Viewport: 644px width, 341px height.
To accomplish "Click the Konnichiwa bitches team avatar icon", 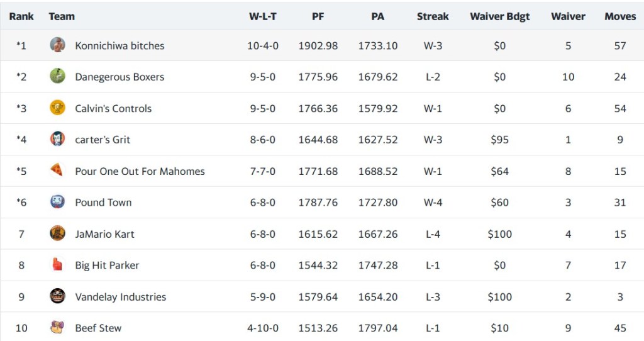I will tap(57, 45).
